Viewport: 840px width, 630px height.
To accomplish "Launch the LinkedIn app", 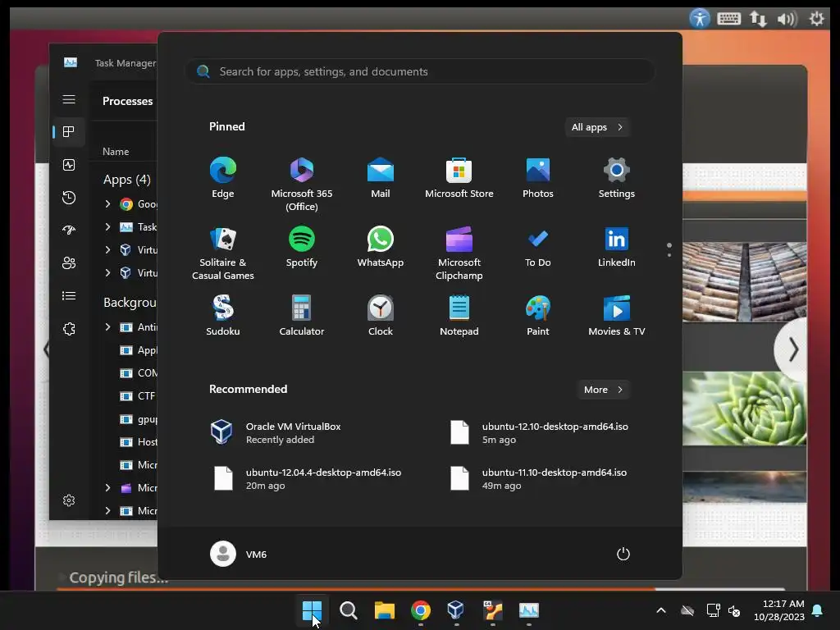I will coord(617,246).
